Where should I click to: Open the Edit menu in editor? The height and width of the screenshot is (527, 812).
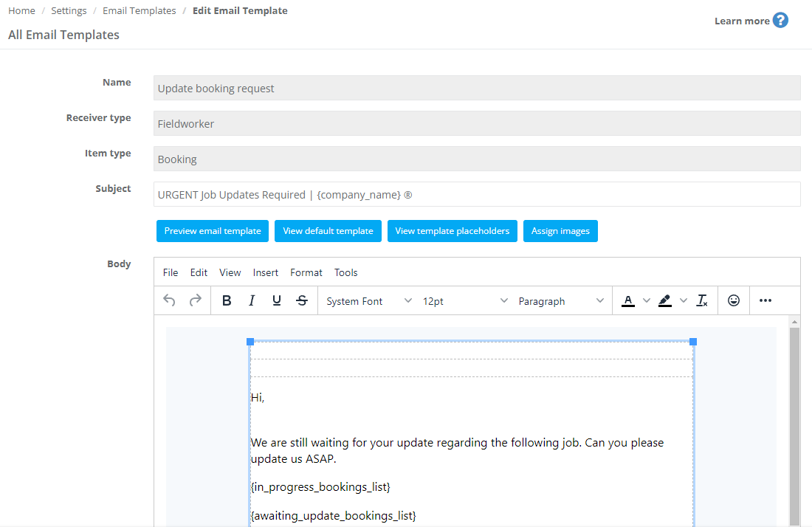pyautogui.click(x=199, y=272)
